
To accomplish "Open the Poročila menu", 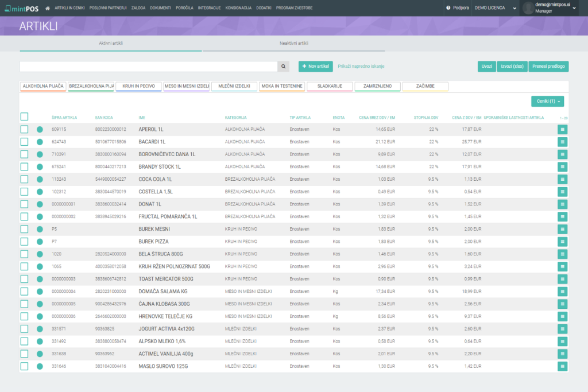I will click(184, 8).
